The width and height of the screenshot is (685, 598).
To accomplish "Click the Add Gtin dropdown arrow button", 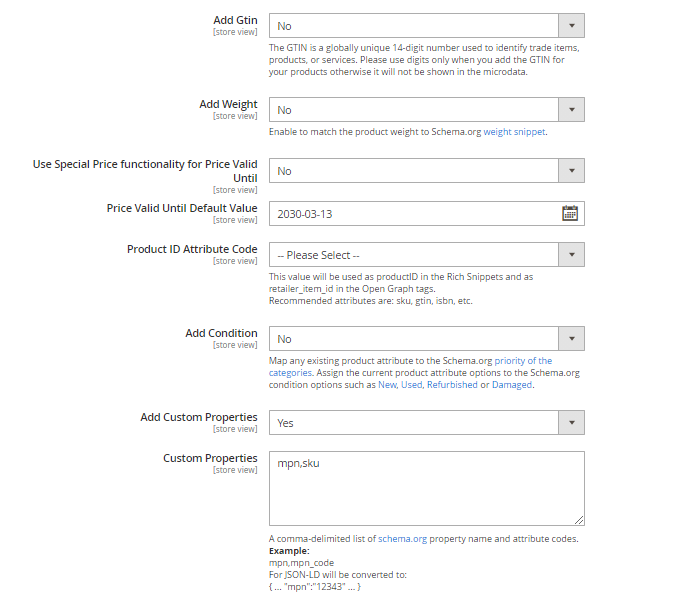I will click(x=571, y=26).
